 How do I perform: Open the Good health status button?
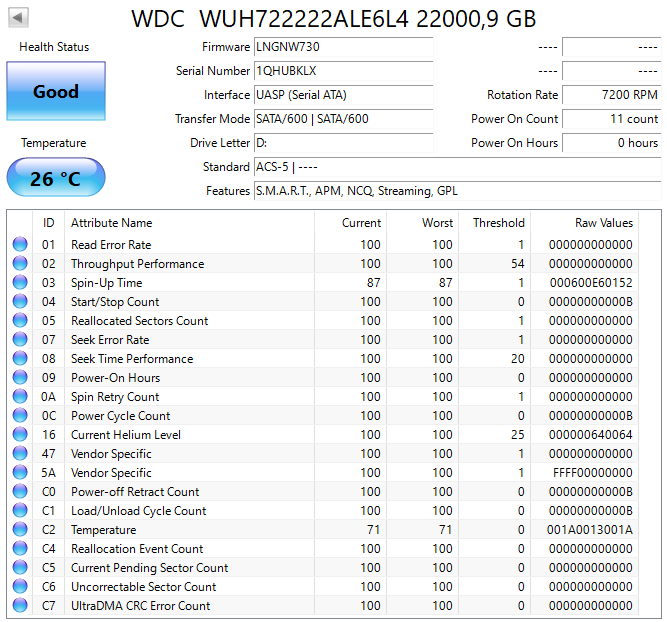56,91
